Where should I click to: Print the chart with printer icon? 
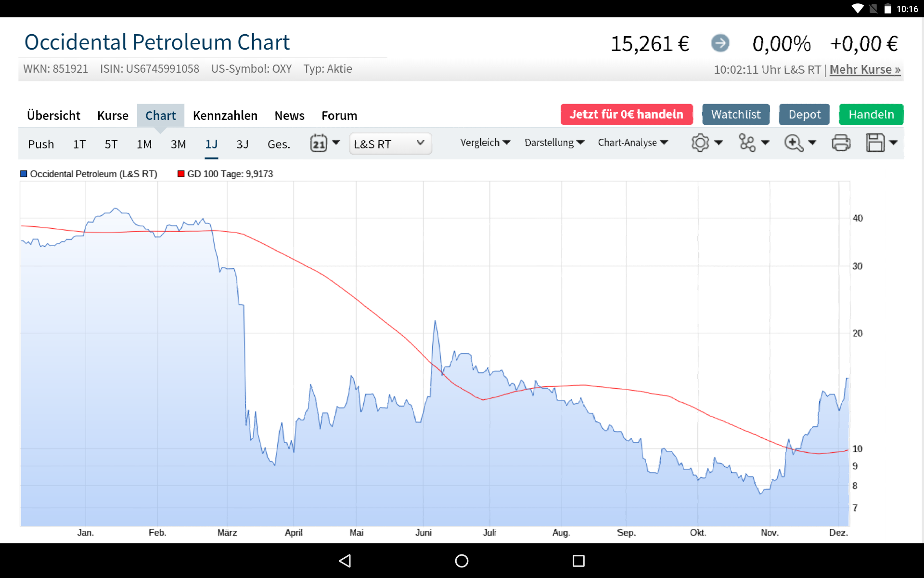(841, 143)
